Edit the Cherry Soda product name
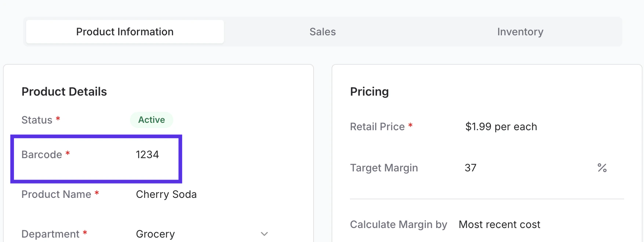Screen dimensions: 644x242 pyautogui.click(x=166, y=194)
